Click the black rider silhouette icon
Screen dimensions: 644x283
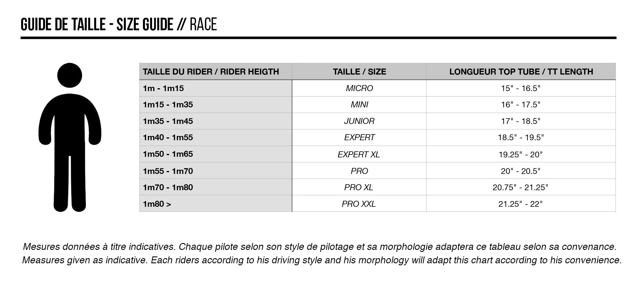point(70,137)
